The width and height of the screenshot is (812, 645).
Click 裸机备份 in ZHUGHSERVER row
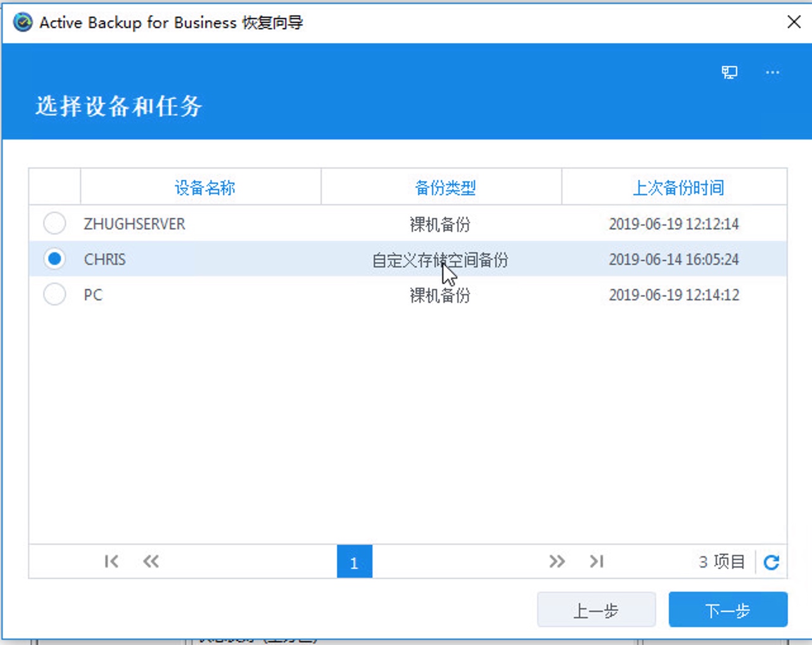(440, 224)
